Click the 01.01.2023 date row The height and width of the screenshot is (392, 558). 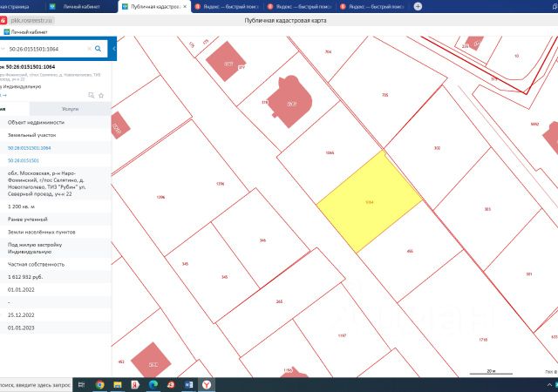click(x=56, y=328)
